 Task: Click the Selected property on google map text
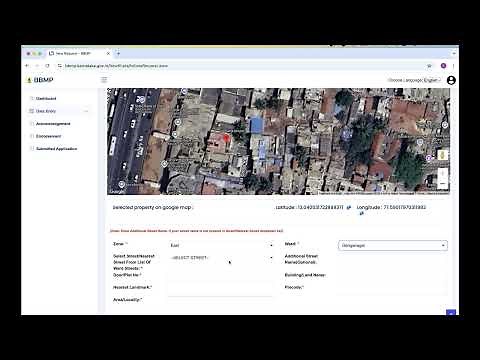pos(153,207)
